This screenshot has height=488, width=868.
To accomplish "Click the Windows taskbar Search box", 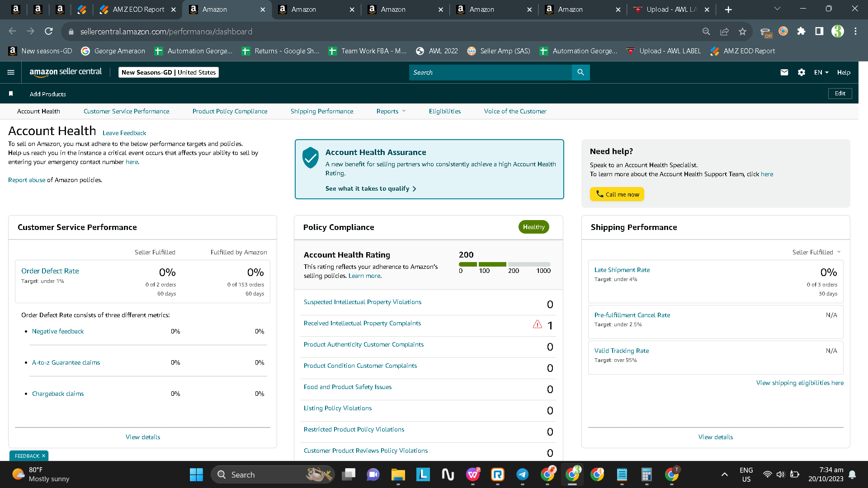I will [273, 474].
